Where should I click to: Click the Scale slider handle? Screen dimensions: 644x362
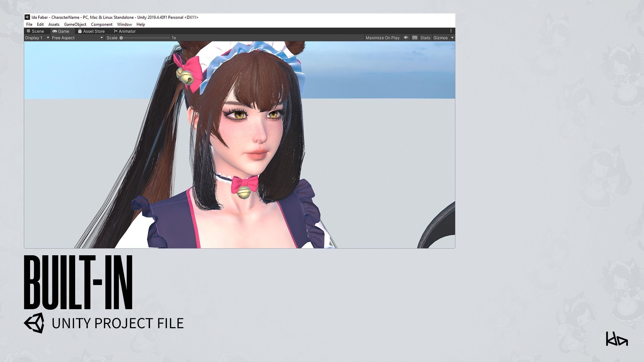tap(121, 38)
